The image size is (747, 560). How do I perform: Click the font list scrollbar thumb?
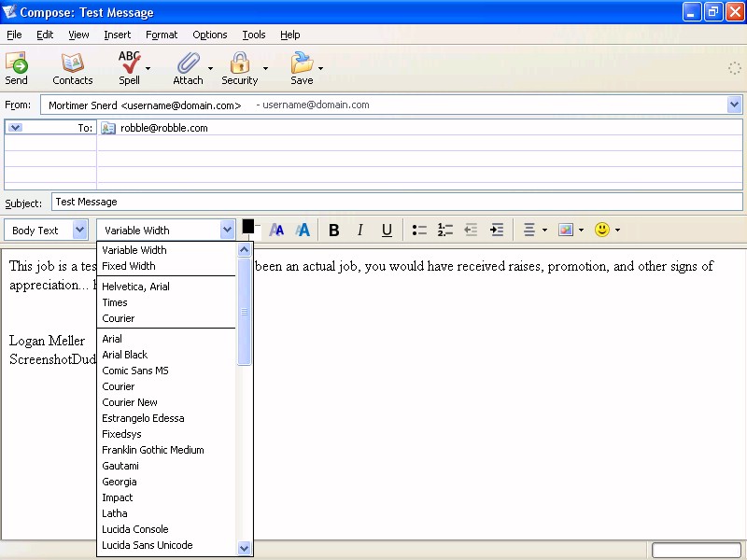pyautogui.click(x=244, y=312)
